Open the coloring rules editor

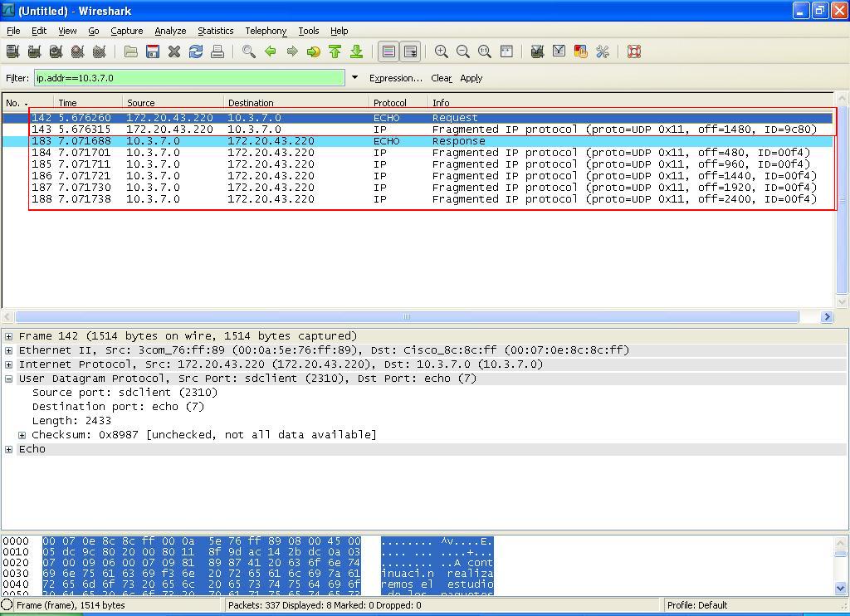pos(580,51)
